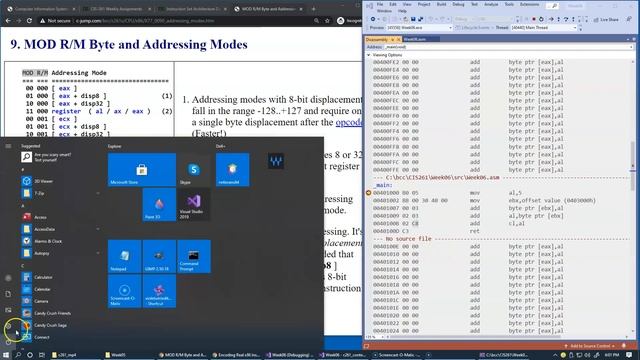
Task: Click Visual Studio save file icon
Action: coord(413,19)
